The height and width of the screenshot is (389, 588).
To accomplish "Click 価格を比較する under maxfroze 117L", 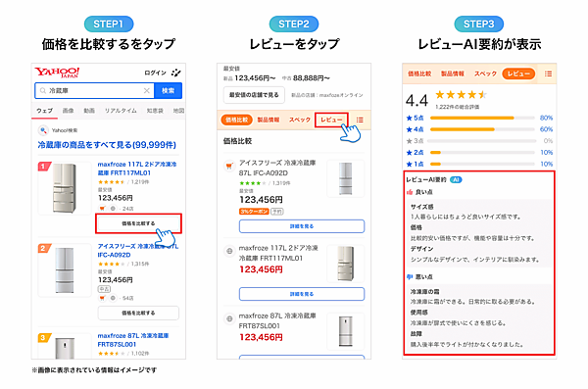I will click(138, 223).
